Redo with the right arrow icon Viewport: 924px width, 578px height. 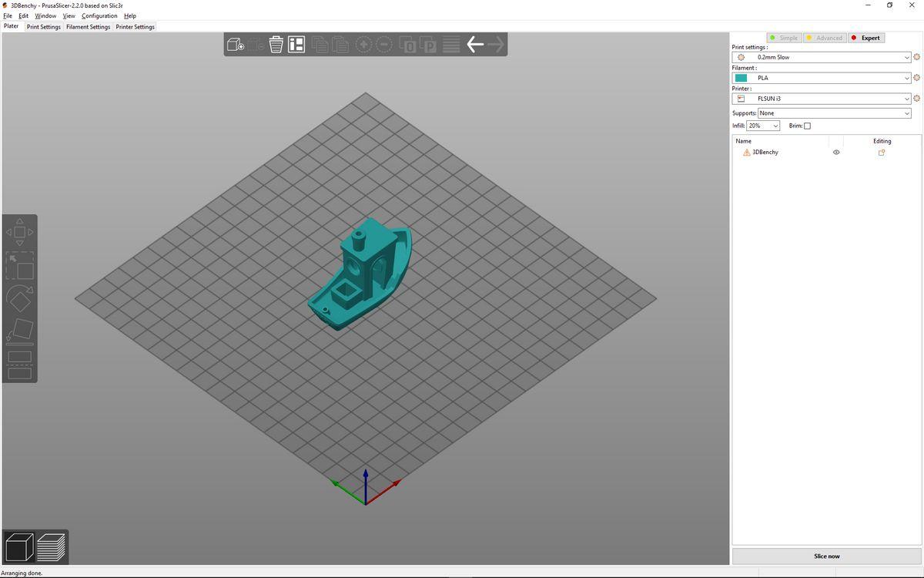(495, 45)
